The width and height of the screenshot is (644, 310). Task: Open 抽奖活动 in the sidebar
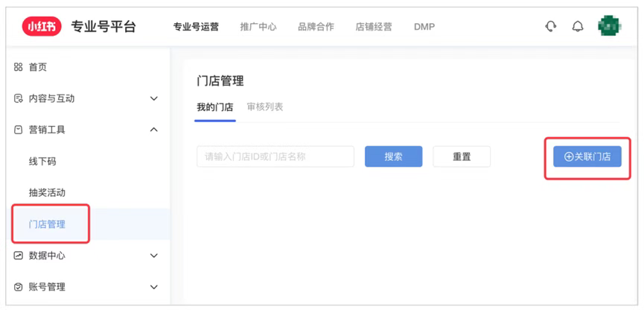click(47, 192)
